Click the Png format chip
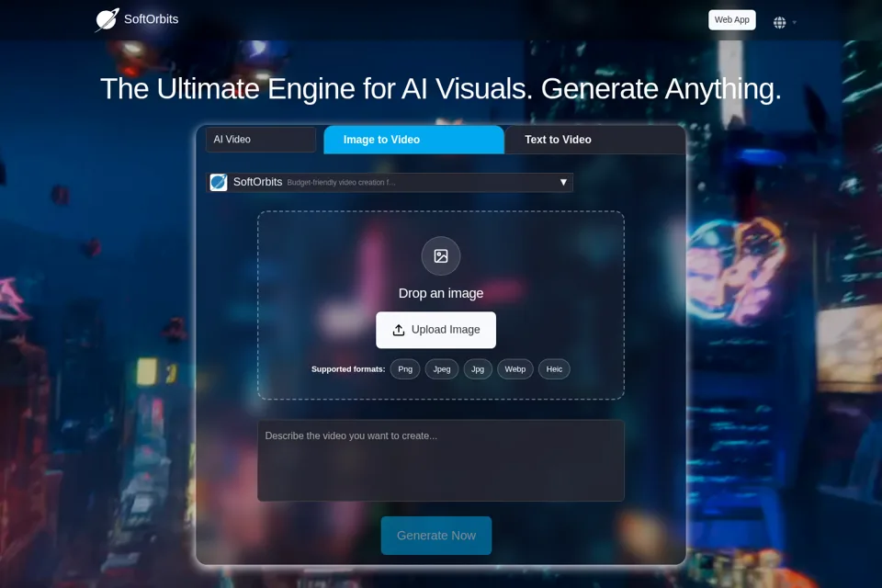882x588 pixels. click(405, 369)
